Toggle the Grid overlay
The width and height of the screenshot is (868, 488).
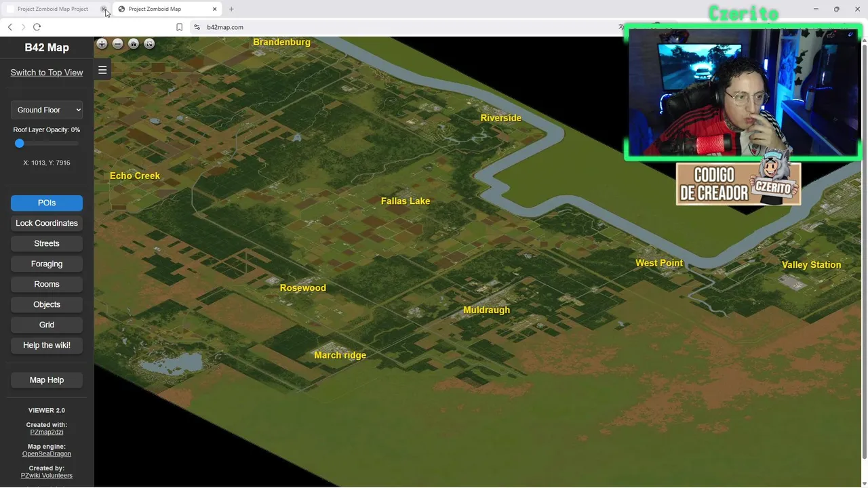click(x=47, y=325)
